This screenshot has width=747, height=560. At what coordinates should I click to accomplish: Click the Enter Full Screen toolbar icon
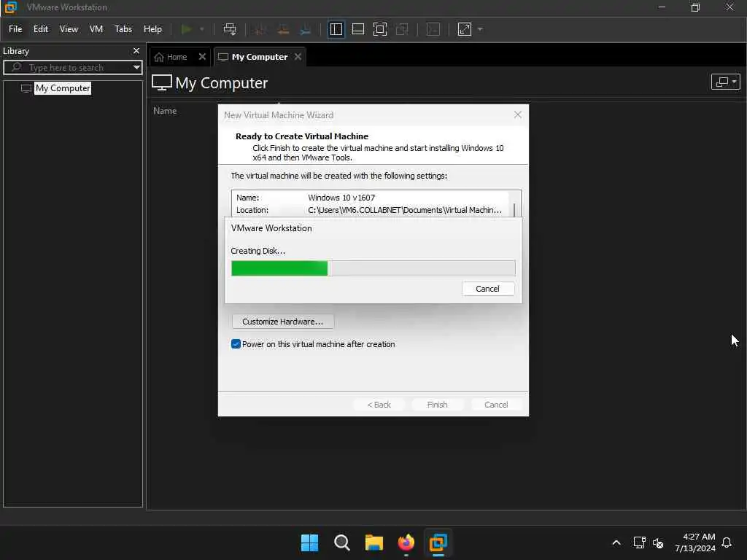[x=379, y=29]
